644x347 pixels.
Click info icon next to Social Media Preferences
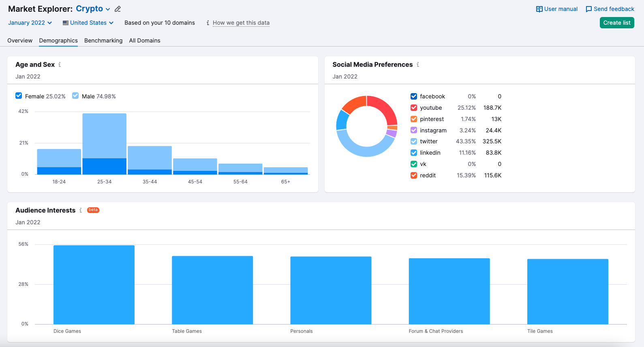[418, 64]
